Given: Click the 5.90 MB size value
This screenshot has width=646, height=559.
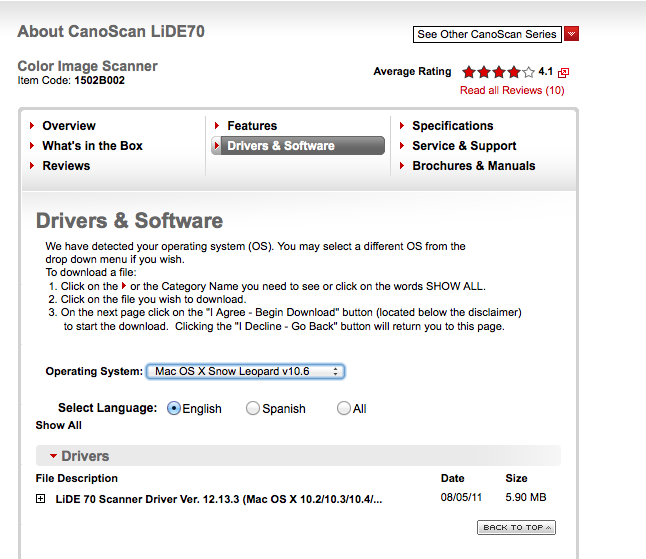Looking at the screenshot, I should (526, 497).
